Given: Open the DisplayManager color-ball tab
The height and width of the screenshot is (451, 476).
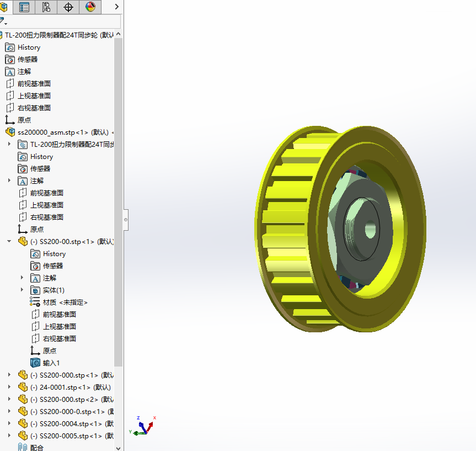Looking at the screenshot, I should (x=90, y=7).
